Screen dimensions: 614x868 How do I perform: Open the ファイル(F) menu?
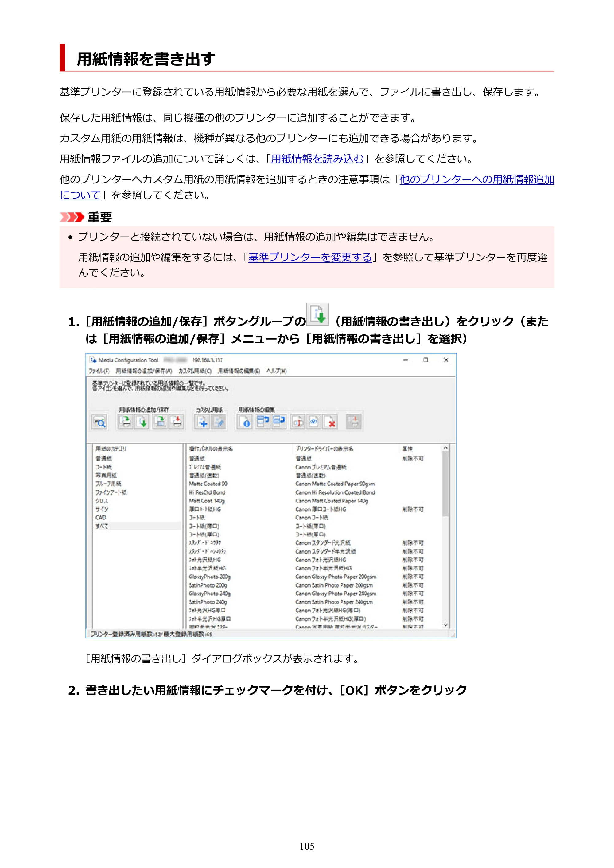click(99, 371)
